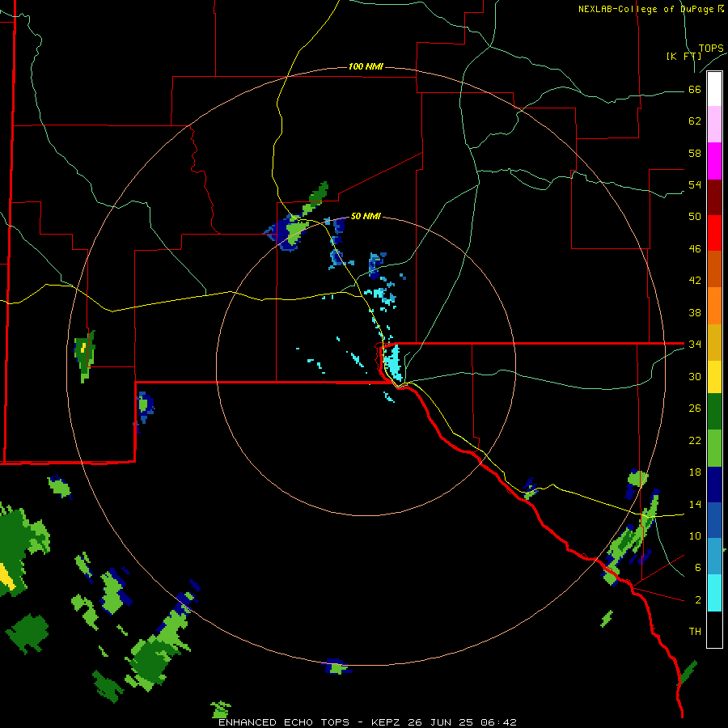The width and height of the screenshot is (728, 728).
Task: Click the legend value 58
Action: 695,153
